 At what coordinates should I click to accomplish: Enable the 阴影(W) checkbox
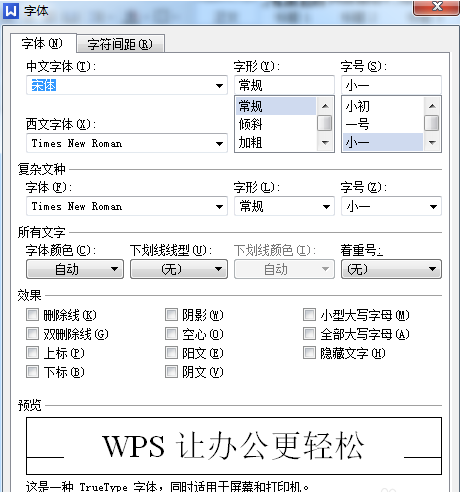click(171, 315)
